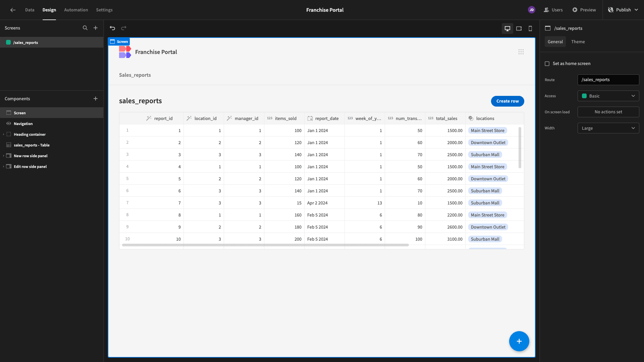Select the /sales_reports screen in list

[52, 43]
